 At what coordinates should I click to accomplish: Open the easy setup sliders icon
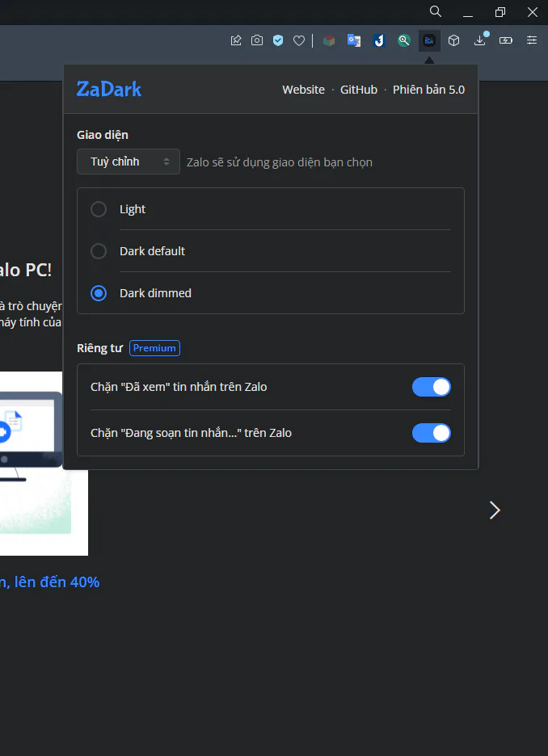point(532,40)
